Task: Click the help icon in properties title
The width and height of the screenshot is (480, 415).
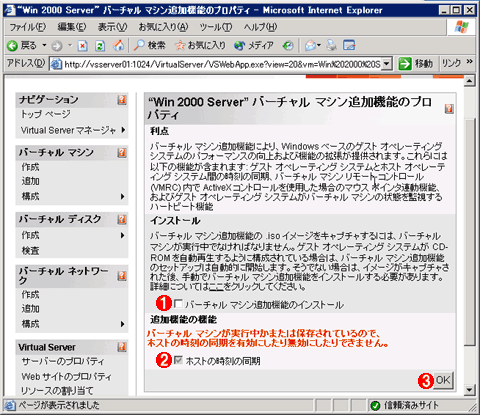Action: point(449,109)
